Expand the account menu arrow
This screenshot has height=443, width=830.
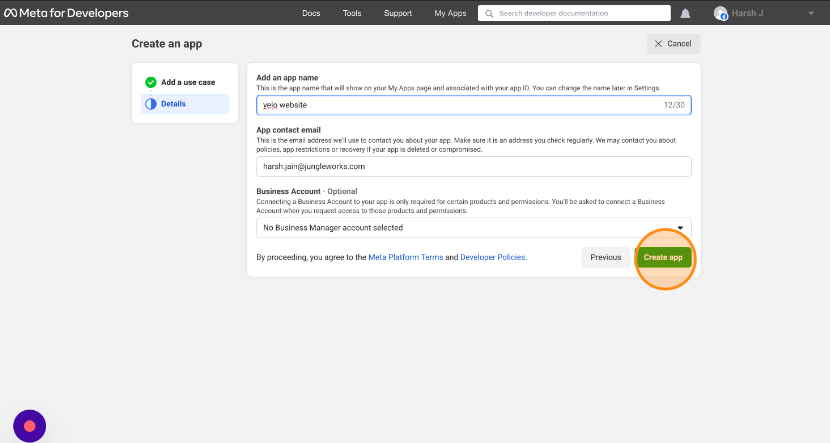pos(811,13)
